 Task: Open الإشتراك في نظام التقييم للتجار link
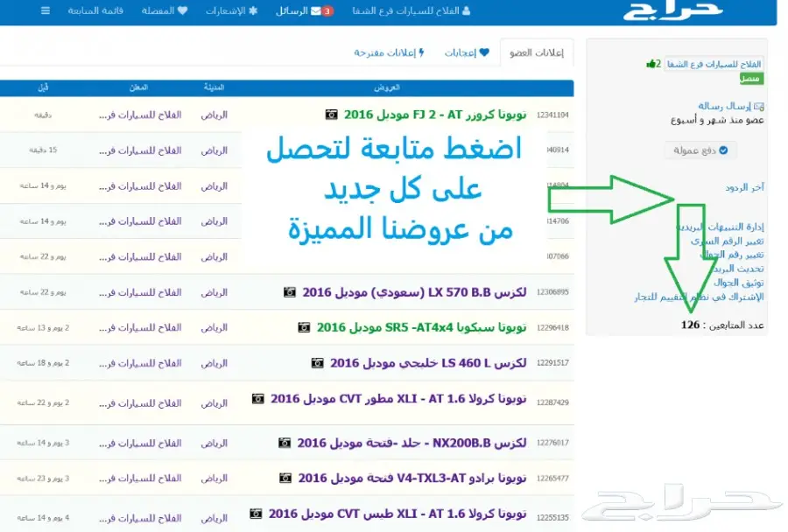click(x=699, y=297)
